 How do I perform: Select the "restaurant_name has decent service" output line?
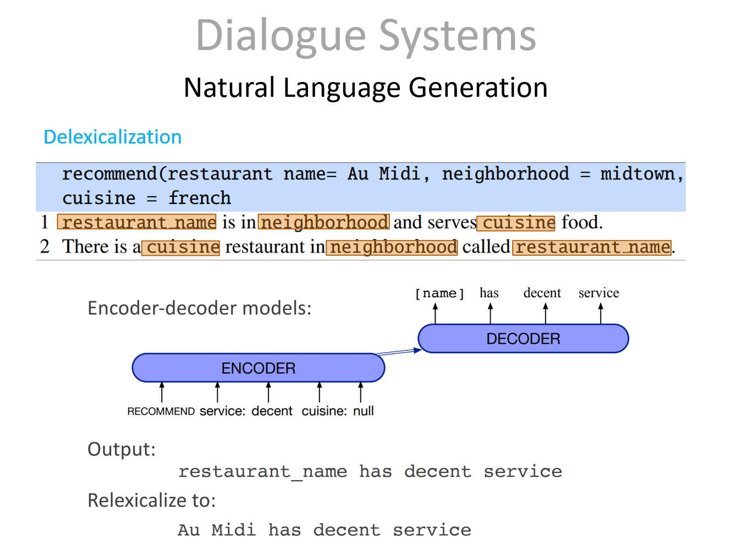tap(370, 472)
